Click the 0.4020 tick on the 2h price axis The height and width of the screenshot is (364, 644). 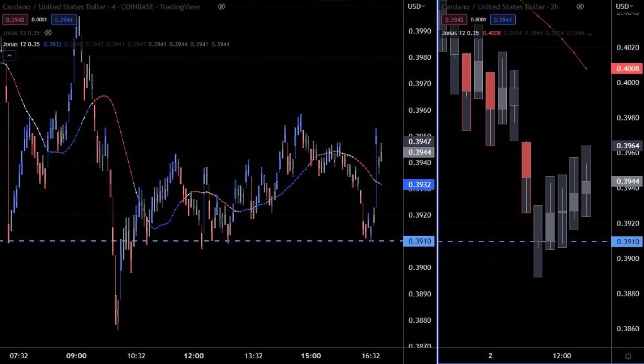point(628,48)
